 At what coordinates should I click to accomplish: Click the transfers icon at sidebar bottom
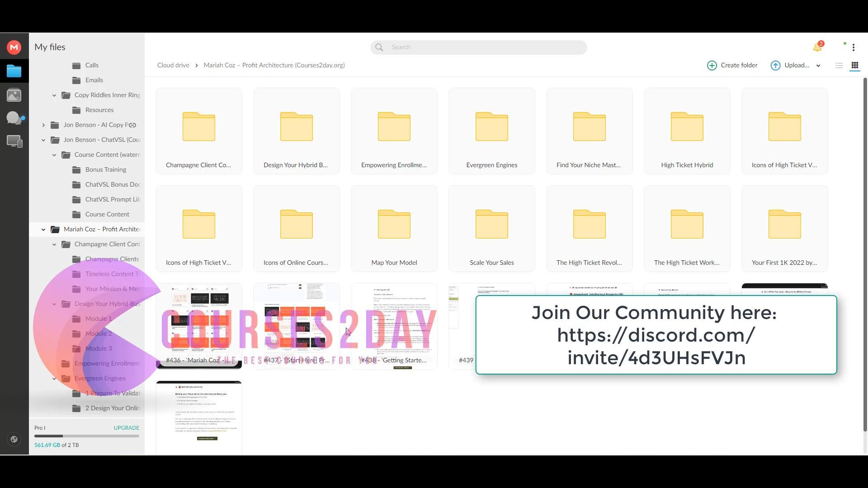[x=14, y=439]
